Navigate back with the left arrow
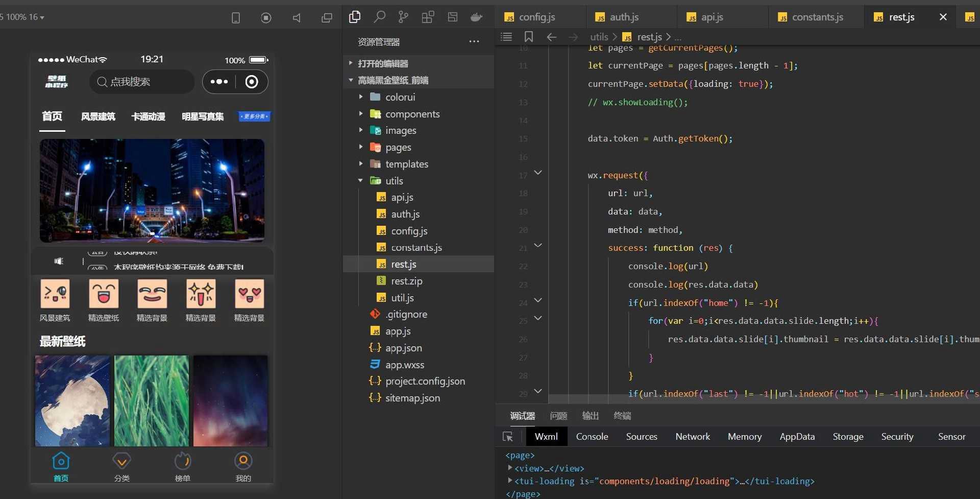Viewport: 980px width, 499px height. point(551,37)
